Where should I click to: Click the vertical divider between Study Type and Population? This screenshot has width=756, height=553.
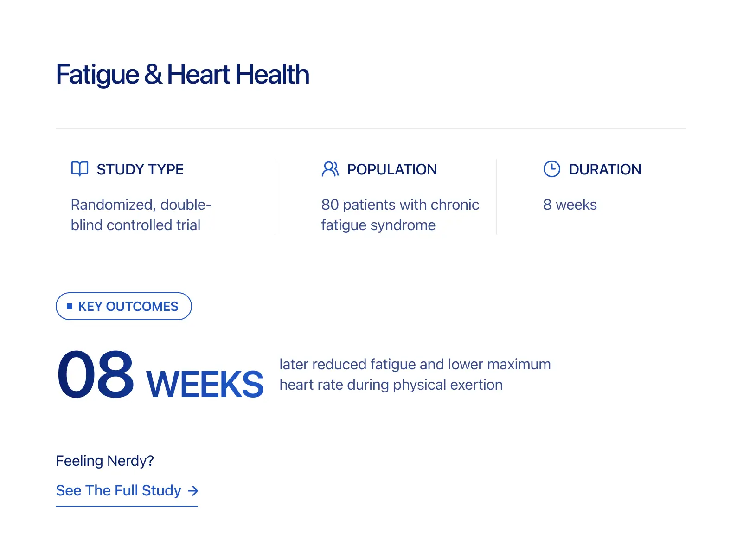275,197
